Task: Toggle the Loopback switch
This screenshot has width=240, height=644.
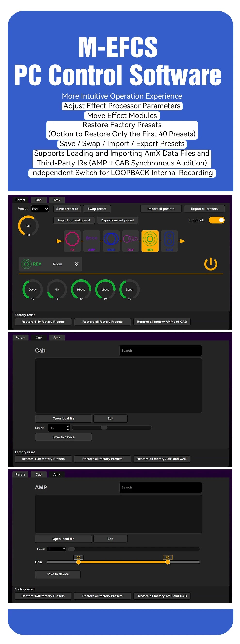Action: pyautogui.click(x=217, y=220)
